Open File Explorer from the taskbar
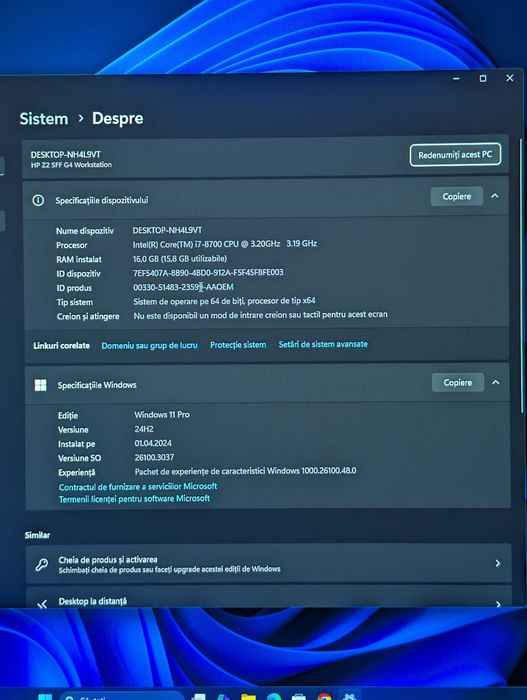Screen dimensions: 527x700 [248, 697]
